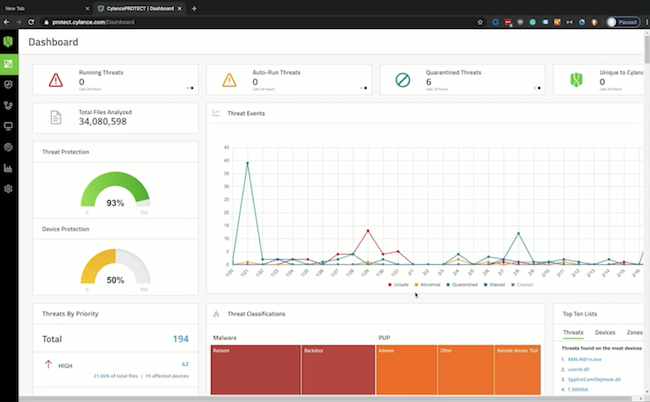The height and width of the screenshot is (402, 650).
Task: Select Auto-Run Threats black page dot
Action: coord(365,88)
